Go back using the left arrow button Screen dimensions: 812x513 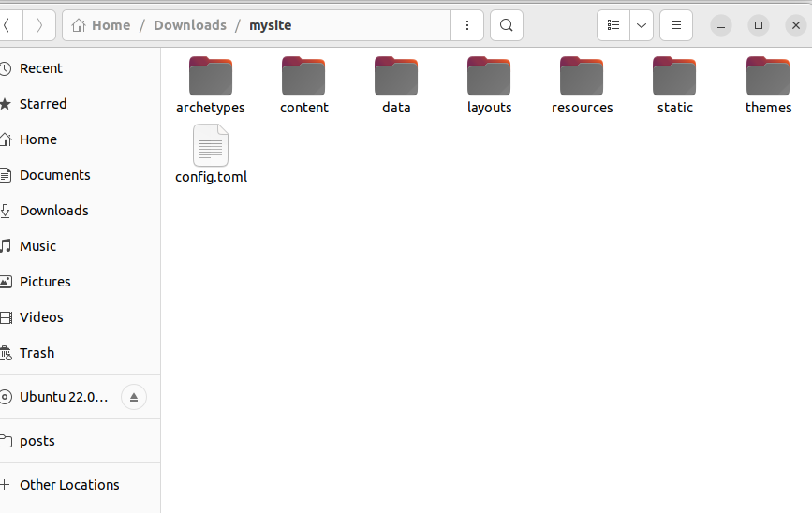pyautogui.click(x=9, y=25)
